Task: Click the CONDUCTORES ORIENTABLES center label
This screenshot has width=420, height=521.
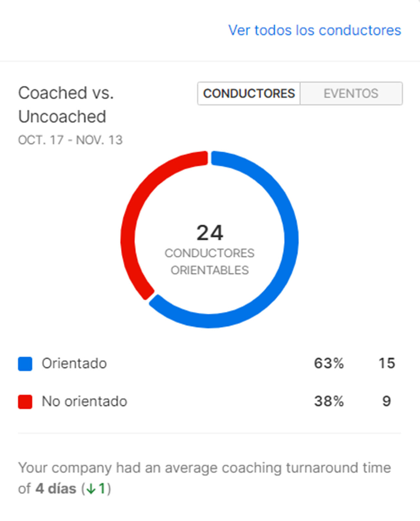Action: click(x=210, y=261)
